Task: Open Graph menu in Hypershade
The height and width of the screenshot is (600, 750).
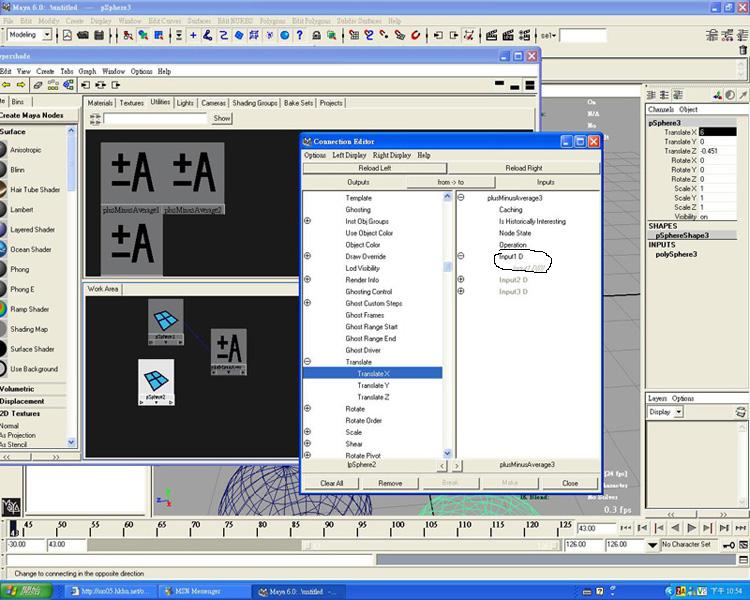Action: (87, 71)
